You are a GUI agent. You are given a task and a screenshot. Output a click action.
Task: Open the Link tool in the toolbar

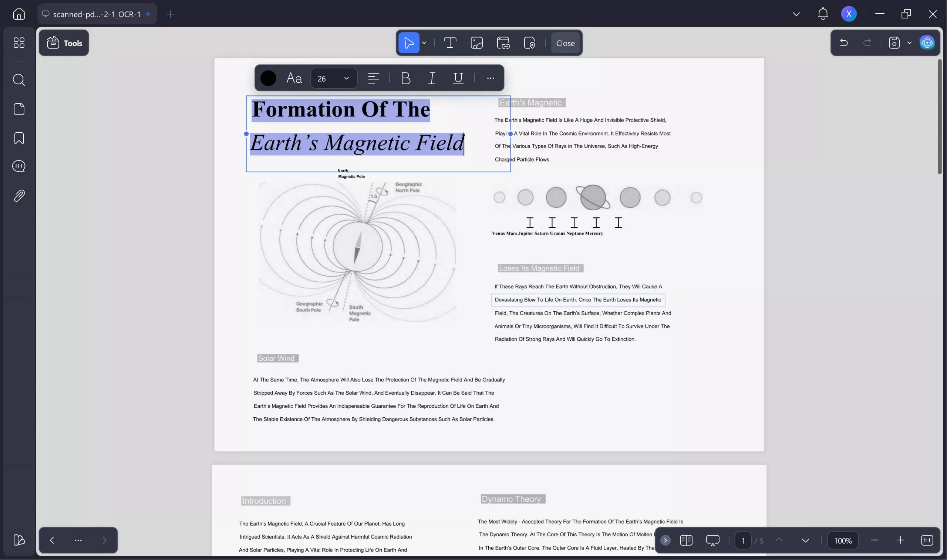click(x=503, y=43)
